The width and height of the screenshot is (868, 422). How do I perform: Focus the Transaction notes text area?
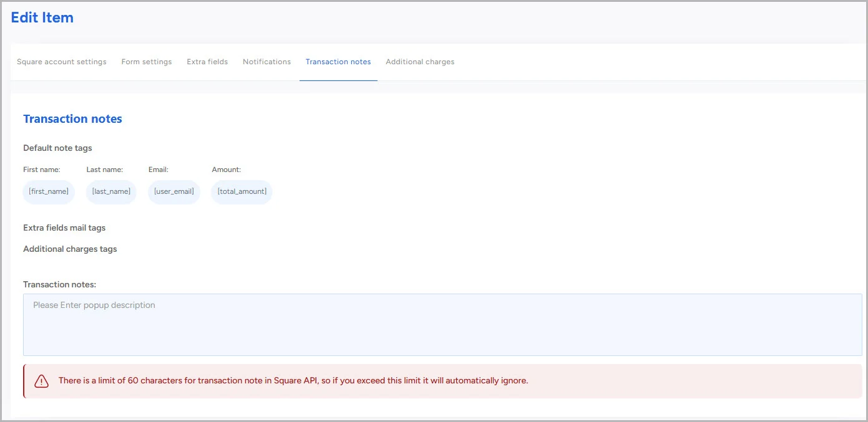click(x=442, y=325)
